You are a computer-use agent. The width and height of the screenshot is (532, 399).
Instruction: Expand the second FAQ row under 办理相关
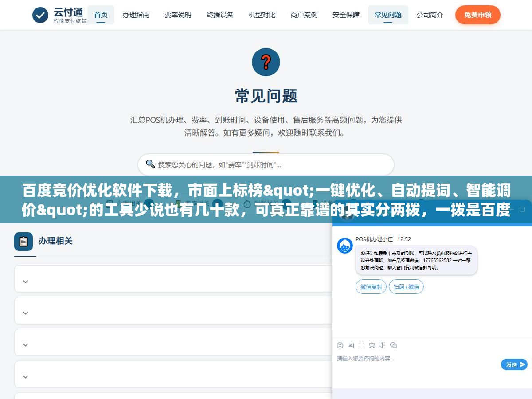(x=173, y=311)
